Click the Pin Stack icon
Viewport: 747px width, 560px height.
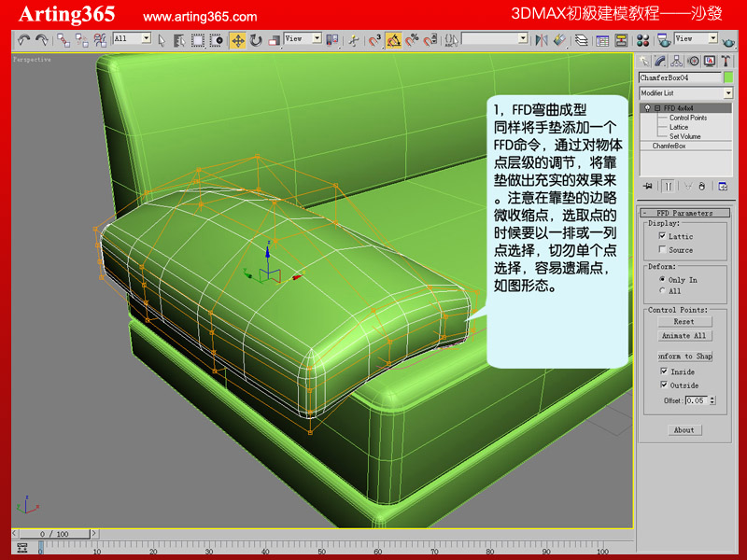(647, 186)
